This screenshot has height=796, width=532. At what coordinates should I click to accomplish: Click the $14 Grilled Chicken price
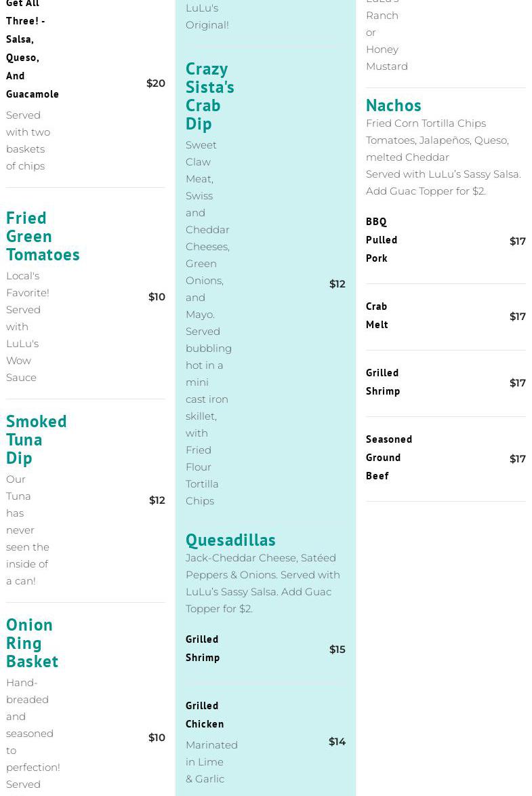pyautogui.click(x=337, y=742)
